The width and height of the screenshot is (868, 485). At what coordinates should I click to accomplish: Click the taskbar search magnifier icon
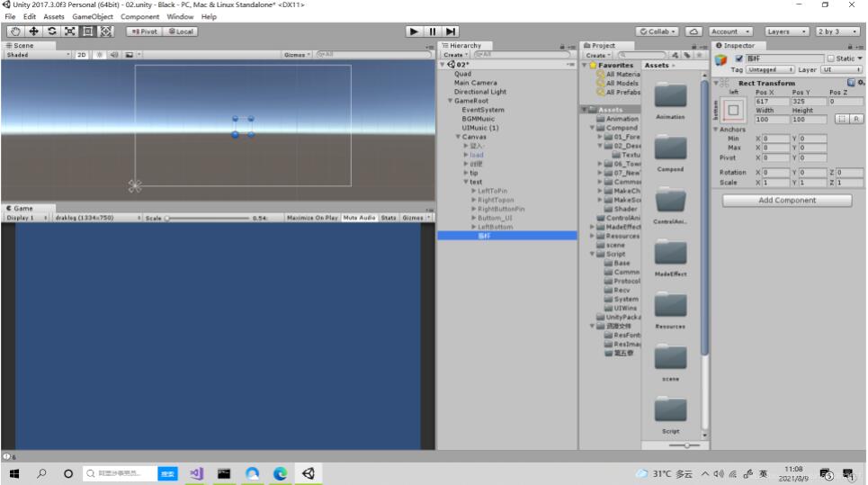point(41,473)
